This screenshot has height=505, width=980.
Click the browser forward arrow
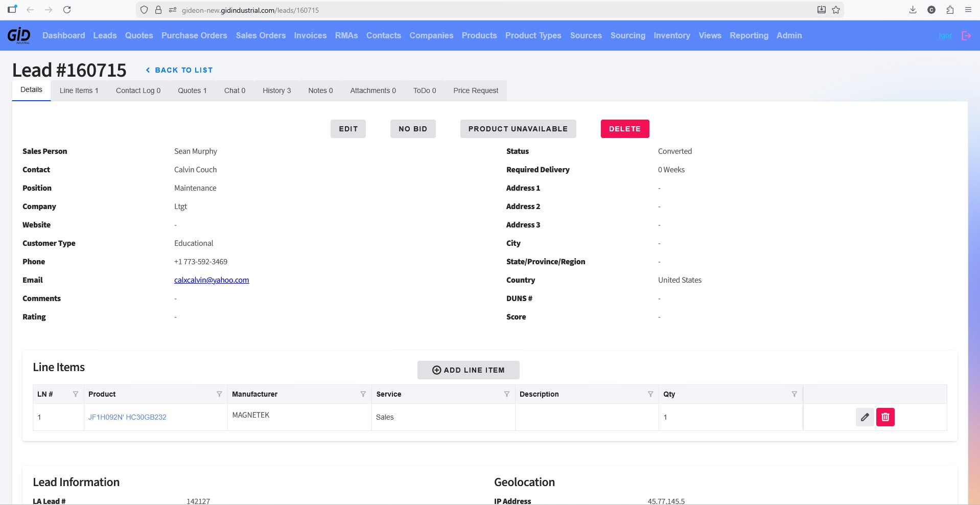point(49,10)
